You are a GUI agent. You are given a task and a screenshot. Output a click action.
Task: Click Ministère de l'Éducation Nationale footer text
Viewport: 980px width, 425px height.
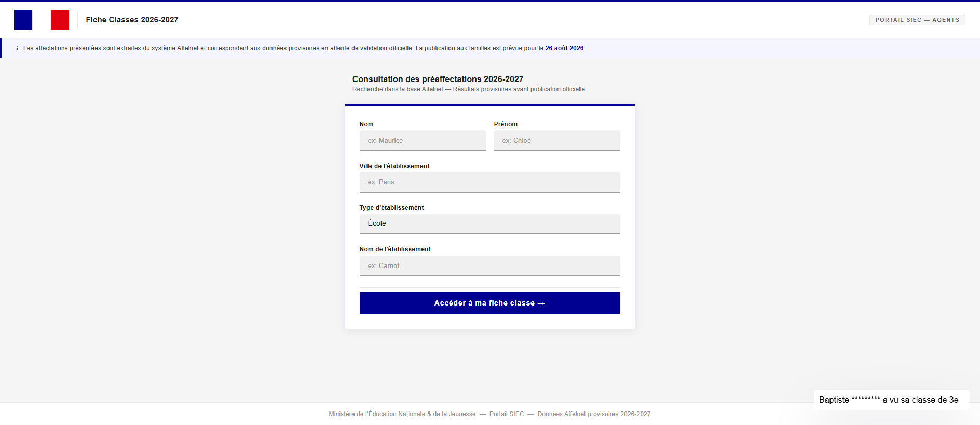point(402,414)
